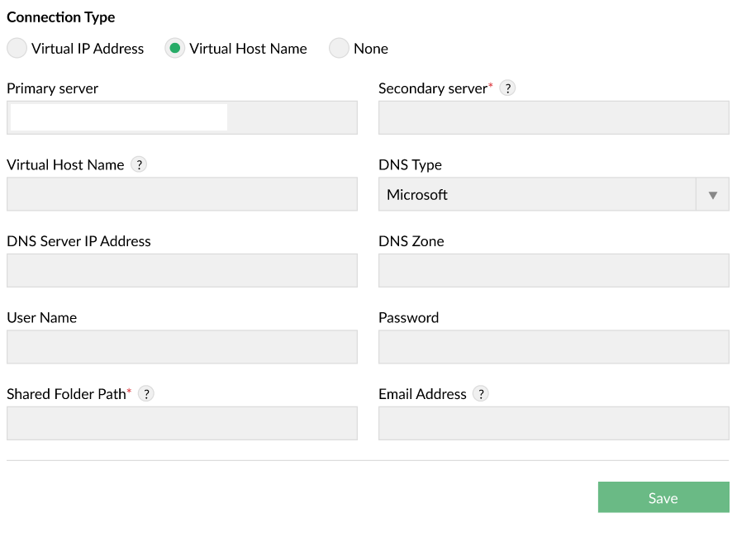Click help icon beside Virtual Host Name
The height and width of the screenshot is (537, 756).
click(x=139, y=164)
